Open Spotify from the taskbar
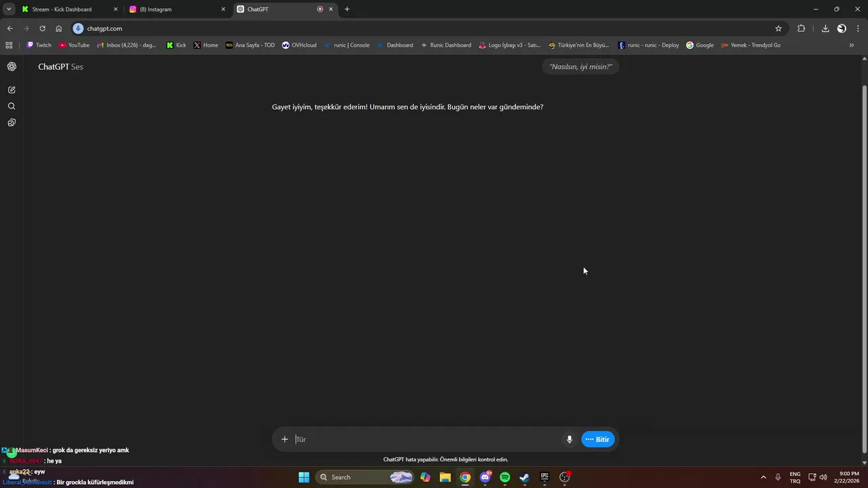 coord(505,477)
